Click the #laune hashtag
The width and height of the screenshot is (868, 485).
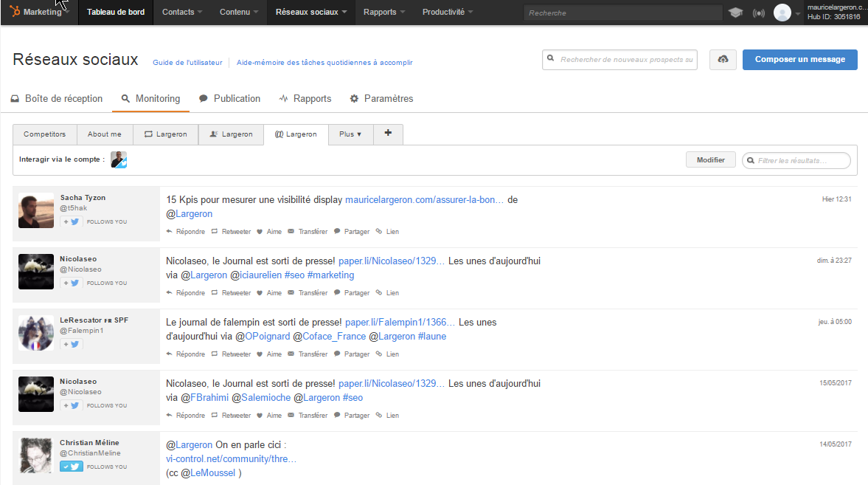pyautogui.click(x=431, y=337)
